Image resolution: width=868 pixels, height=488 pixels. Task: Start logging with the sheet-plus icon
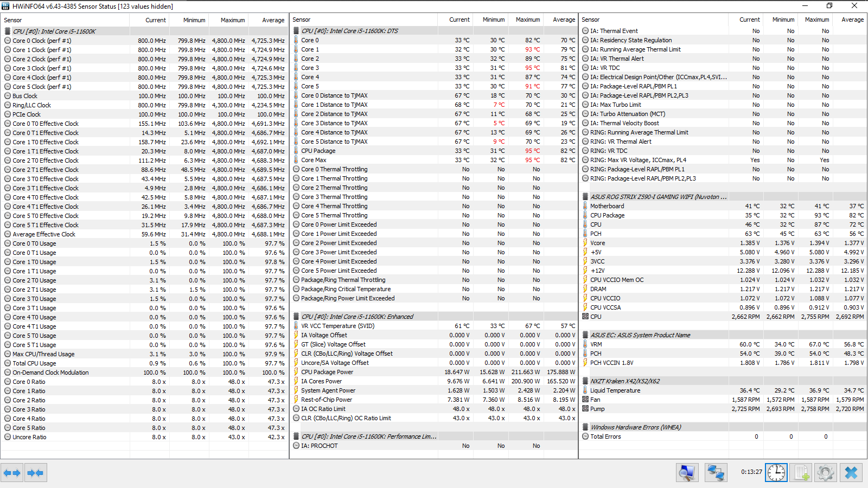801,473
